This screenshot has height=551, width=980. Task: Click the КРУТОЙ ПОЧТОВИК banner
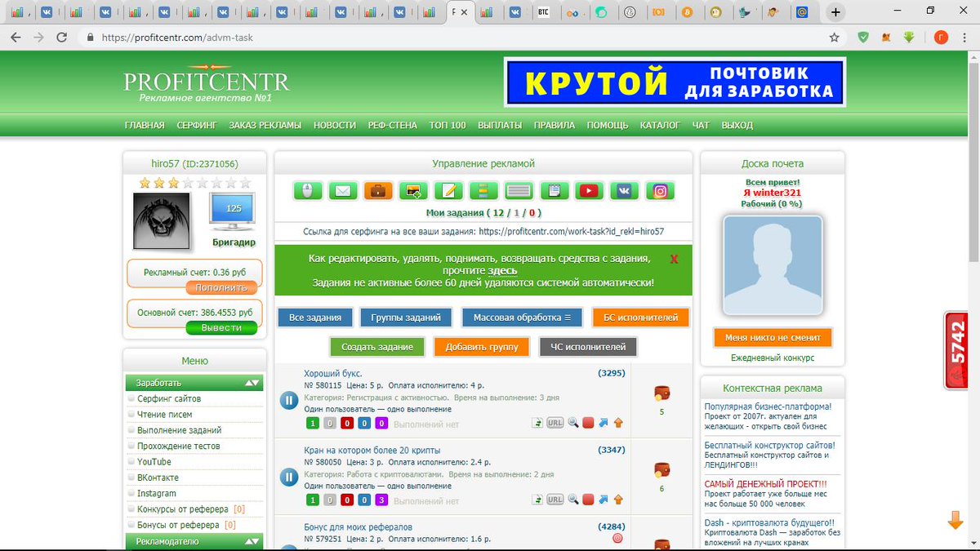pos(675,82)
